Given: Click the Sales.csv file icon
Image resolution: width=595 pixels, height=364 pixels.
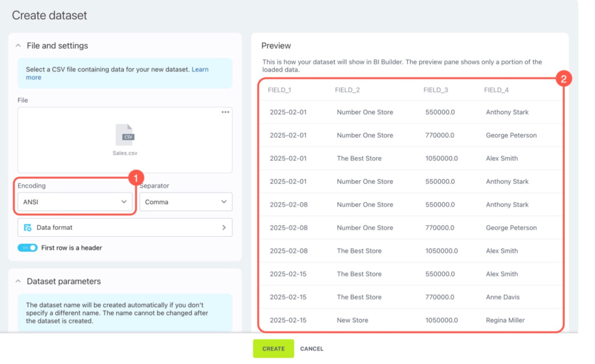Looking at the screenshot, I should (x=125, y=135).
